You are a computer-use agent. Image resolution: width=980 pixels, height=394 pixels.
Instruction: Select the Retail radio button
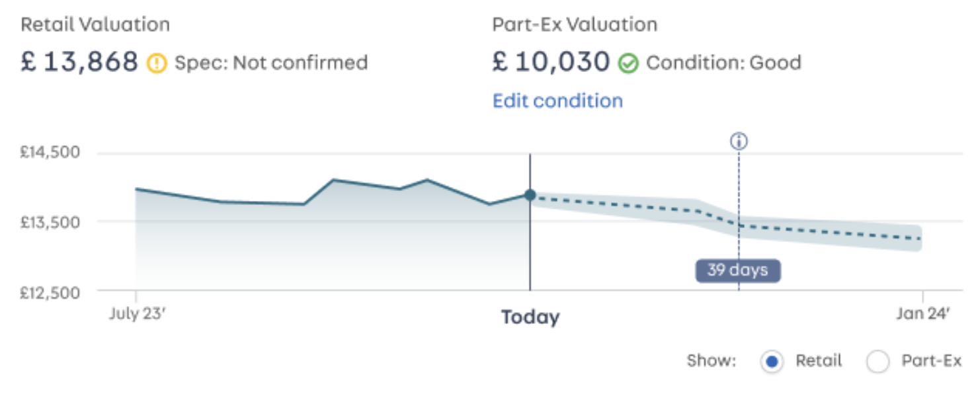772,362
